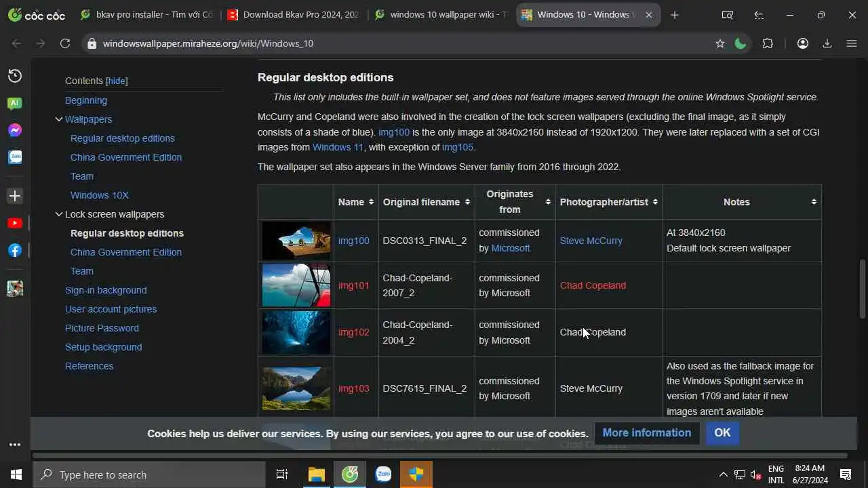Open the img105 link in paragraph
Image resolution: width=868 pixels, height=488 pixels.
(x=458, y=147)
